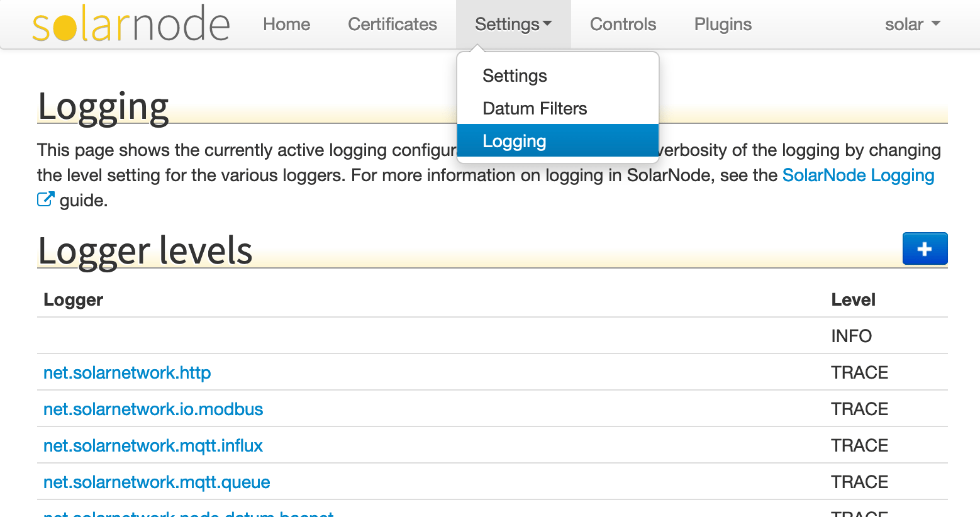Open the SolarNode Logging guide link
980x517 pixels.
pyautogui.click(x=858, y=175)
